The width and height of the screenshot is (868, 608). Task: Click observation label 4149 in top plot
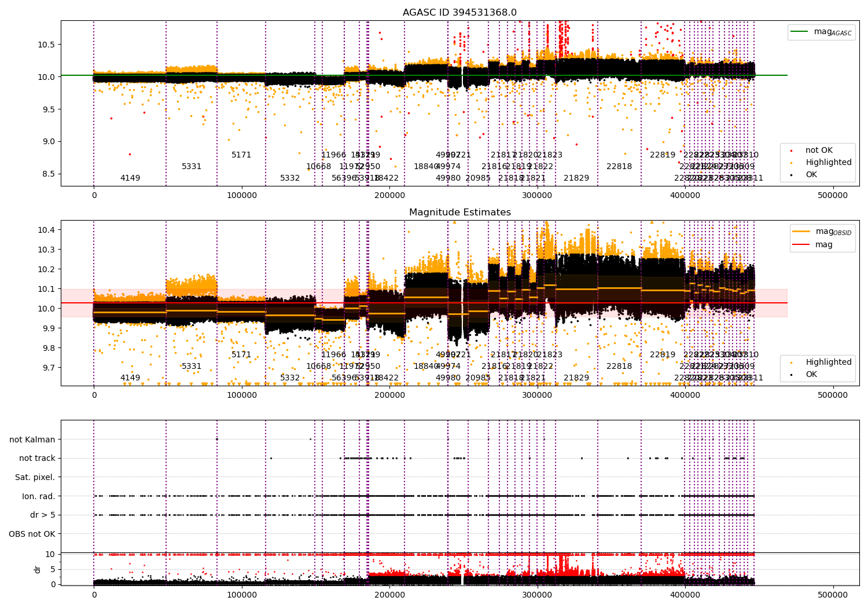coord(130,178)
